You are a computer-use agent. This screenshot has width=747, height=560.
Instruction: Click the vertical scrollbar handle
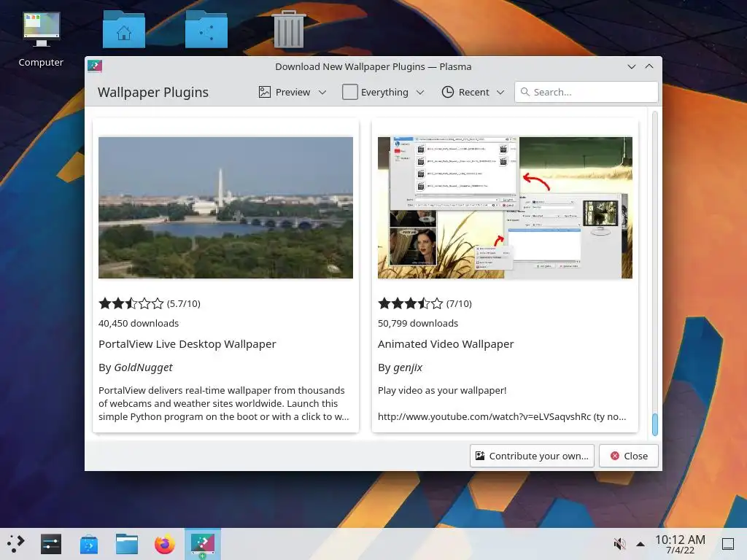click(x=655, y=424)
